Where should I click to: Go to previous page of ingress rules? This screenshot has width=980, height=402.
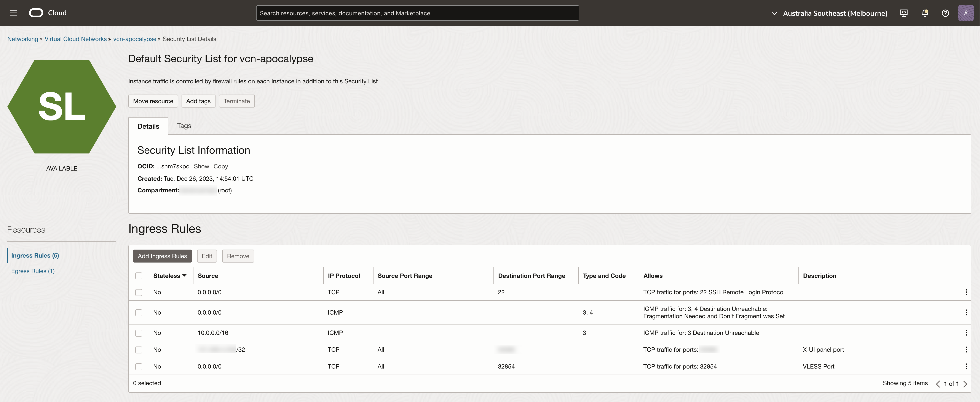pos(938,384)
